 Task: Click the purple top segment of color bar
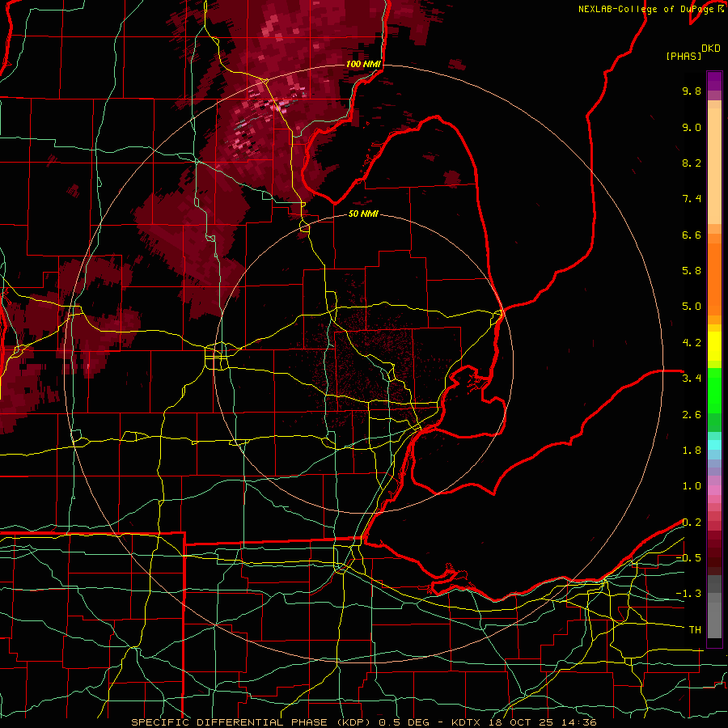click(714, 82)
